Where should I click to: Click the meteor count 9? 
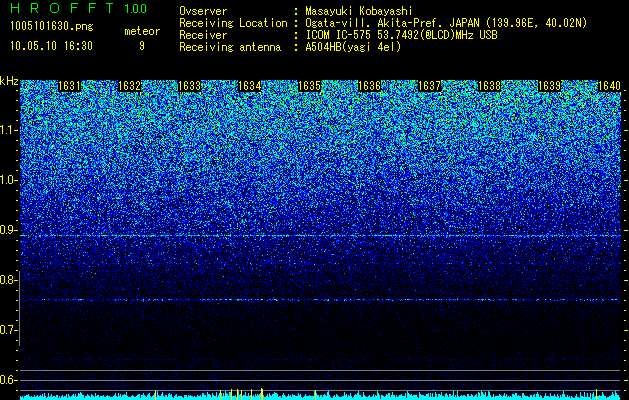point(142,46)
